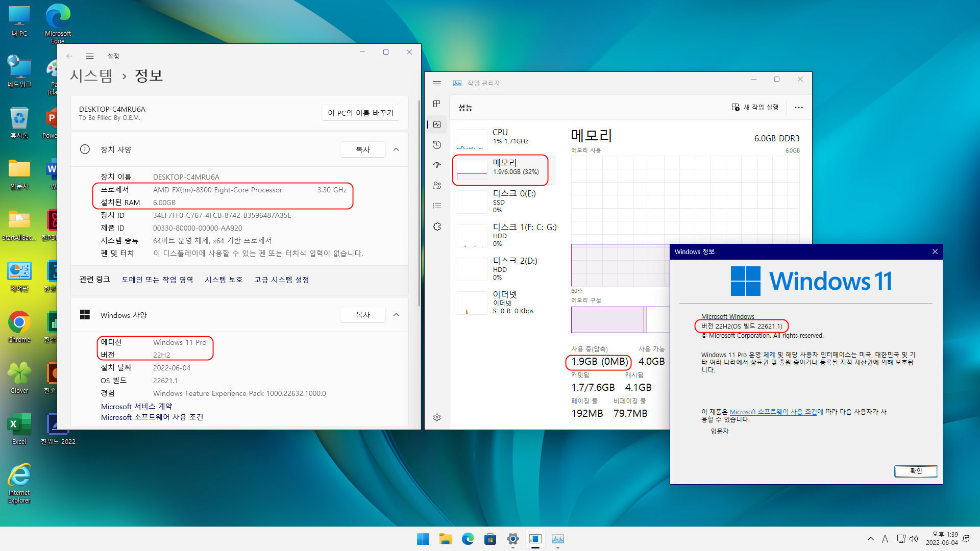Screen dimensions: 980x551
Task: Open Excel desktop shortcut
Action: (x=19, y=429)
